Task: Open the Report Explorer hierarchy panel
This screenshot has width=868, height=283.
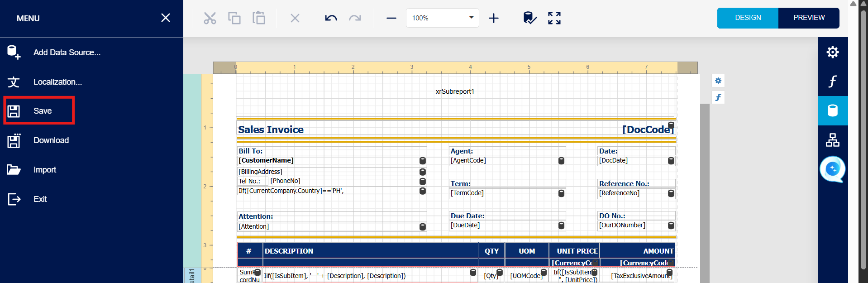Action: (833, 140)
